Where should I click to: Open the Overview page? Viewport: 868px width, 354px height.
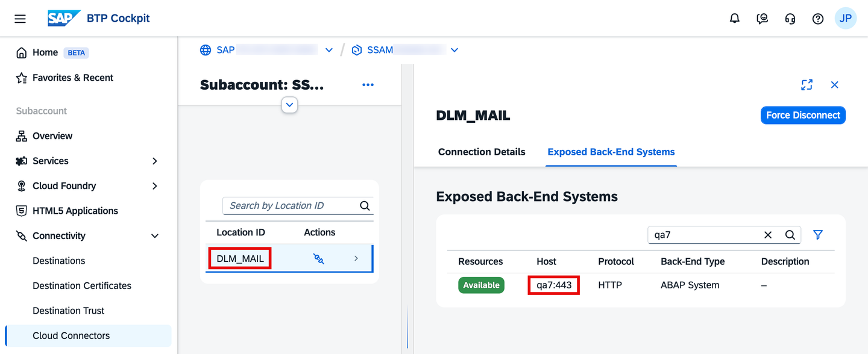52,136
